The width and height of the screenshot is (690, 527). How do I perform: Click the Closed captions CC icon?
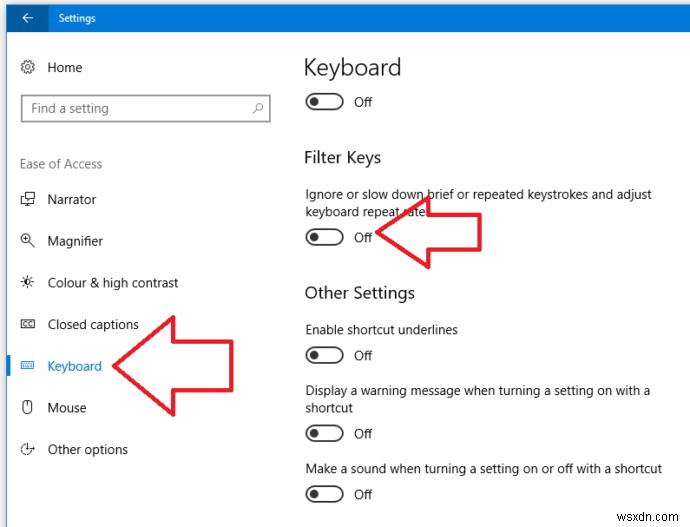click(x=28, y=324)
